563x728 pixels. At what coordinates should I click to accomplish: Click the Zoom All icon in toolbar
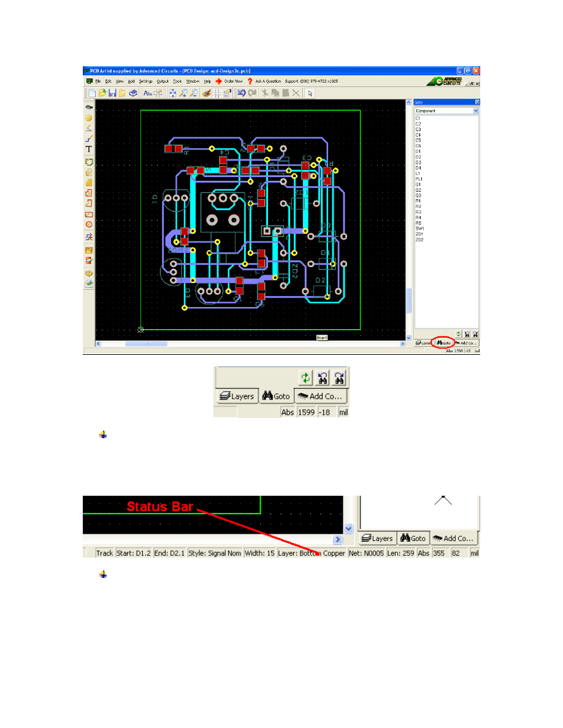click(173, 93)
